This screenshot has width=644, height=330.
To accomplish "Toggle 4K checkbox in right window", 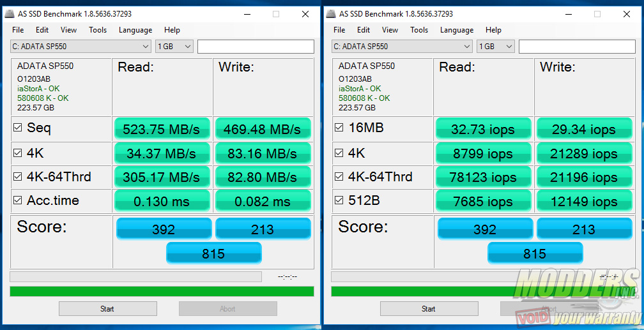I will click(x=339, y=153).
